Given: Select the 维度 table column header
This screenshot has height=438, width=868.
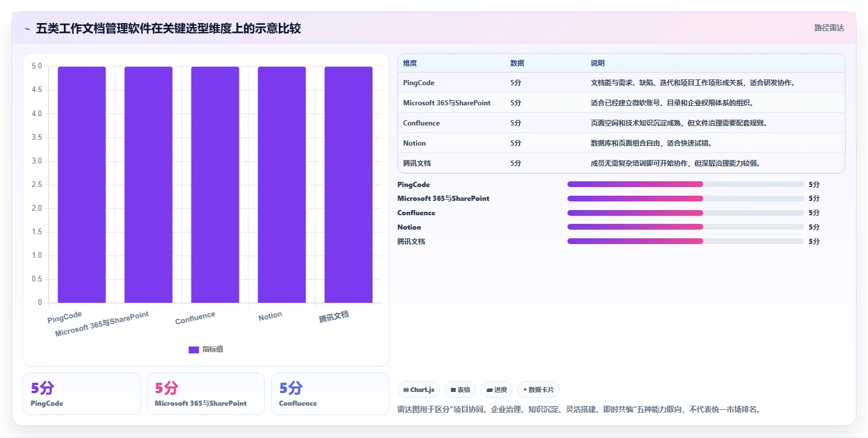Looking at the screenshot, I should (x=410, y=63).
